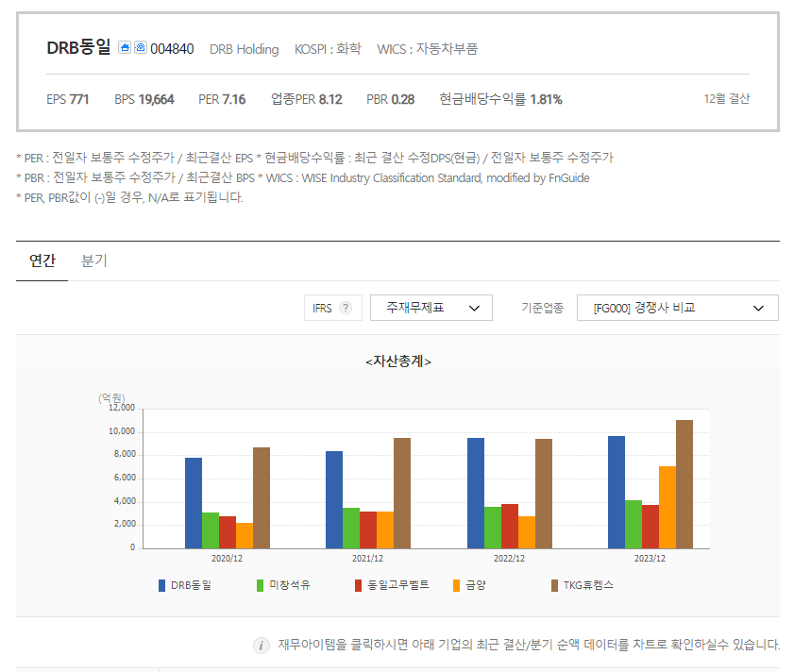Switch to the 연간 tab
794x672 pixels.
tap(42, 260)
